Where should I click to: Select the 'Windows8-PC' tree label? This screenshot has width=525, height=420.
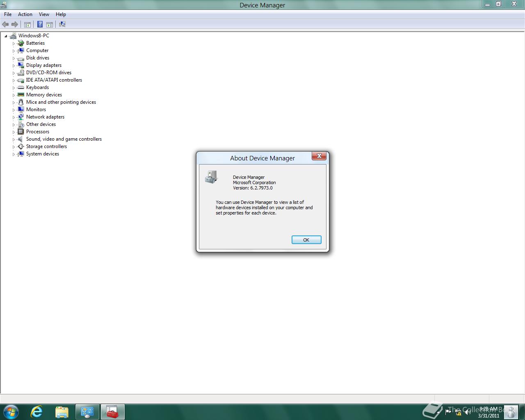(34, 36)
